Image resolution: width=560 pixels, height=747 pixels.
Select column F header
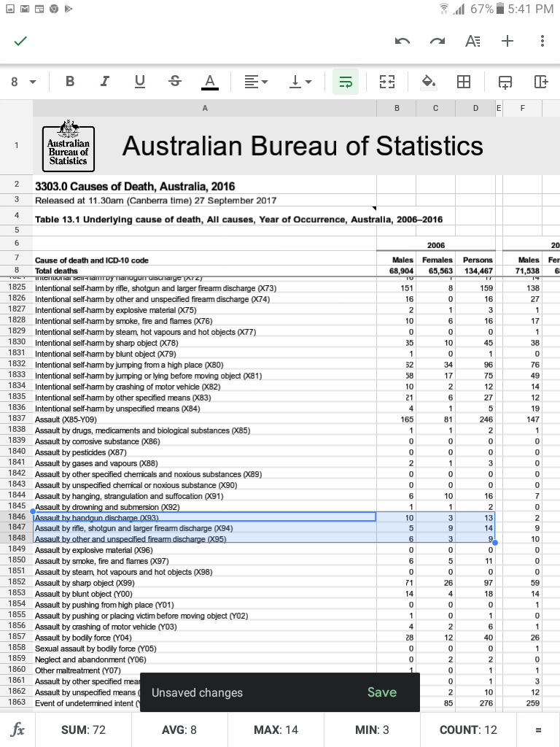(x=522, y=108)
